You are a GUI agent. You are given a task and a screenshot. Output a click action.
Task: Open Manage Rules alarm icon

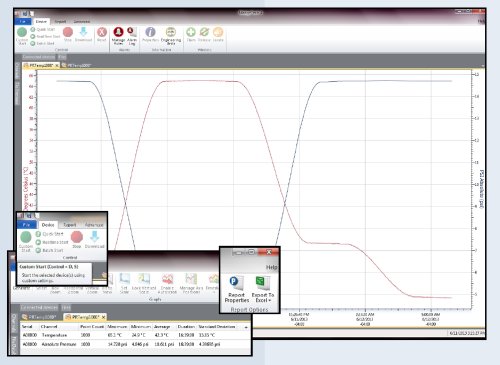(x=118, y=32)
